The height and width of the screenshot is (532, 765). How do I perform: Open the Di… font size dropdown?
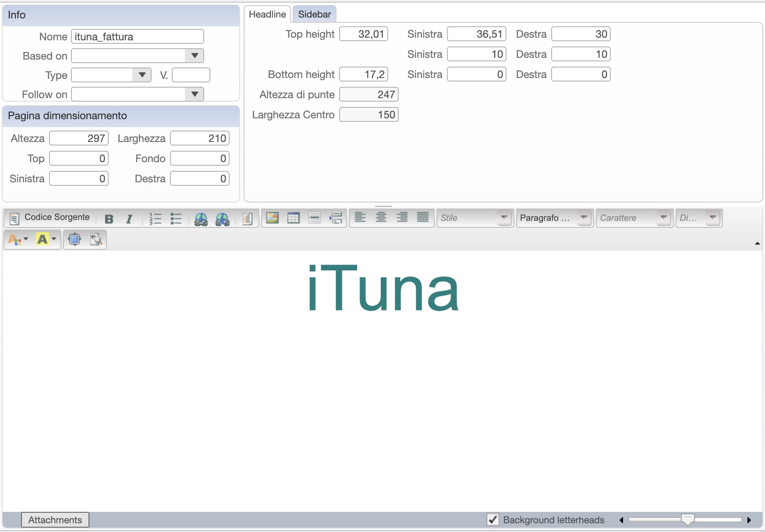point(699,218)
